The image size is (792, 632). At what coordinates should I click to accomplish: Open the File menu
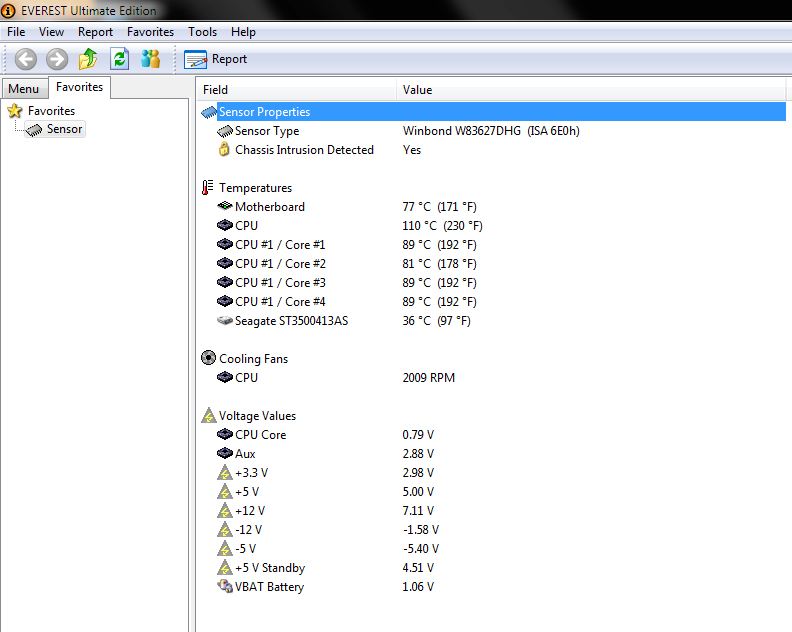[16, 32]
